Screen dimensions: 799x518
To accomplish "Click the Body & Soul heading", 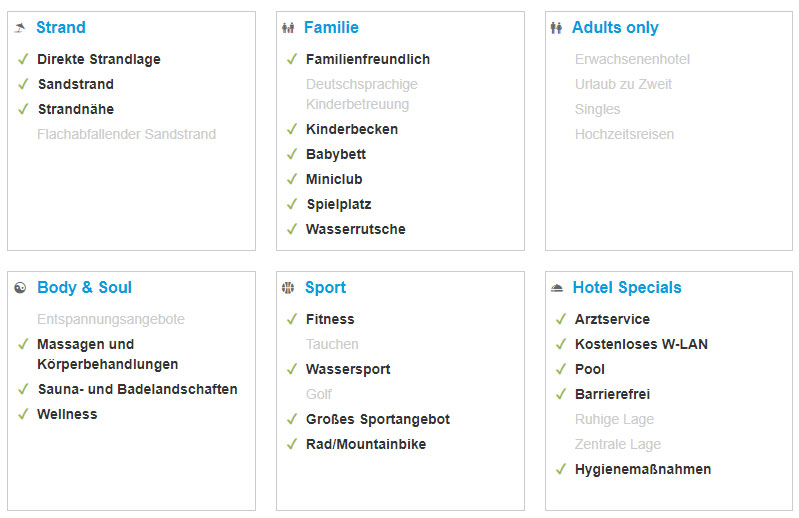I will pos(84,288).
